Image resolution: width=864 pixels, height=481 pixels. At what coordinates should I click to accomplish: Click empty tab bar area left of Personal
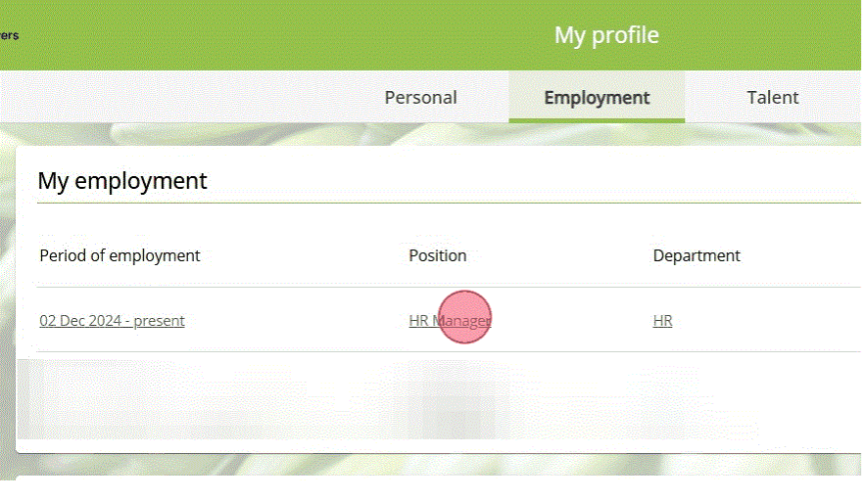180,97
